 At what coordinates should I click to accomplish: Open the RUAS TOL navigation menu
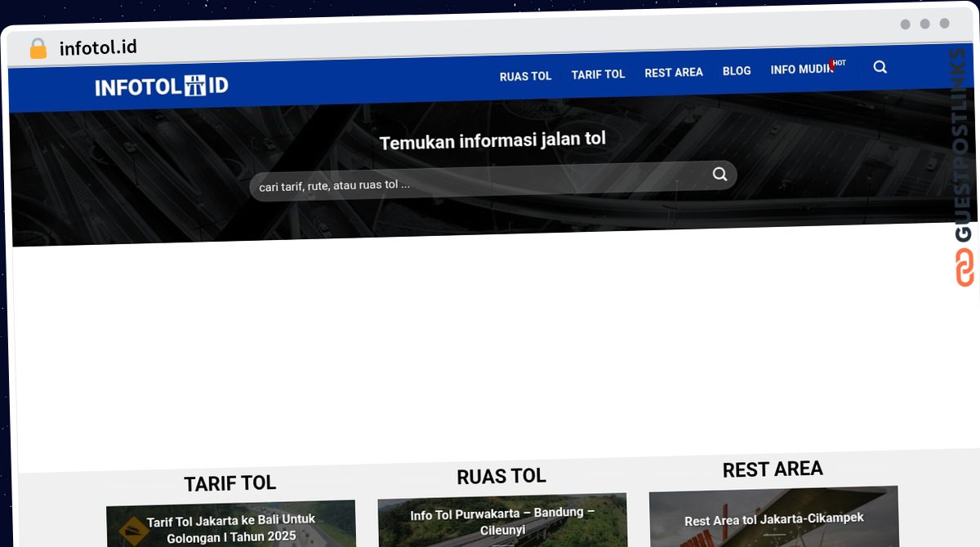pos(525,75)
